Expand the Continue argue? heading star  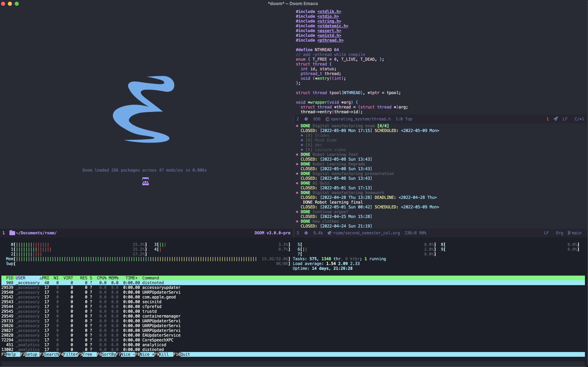[297, 212]
